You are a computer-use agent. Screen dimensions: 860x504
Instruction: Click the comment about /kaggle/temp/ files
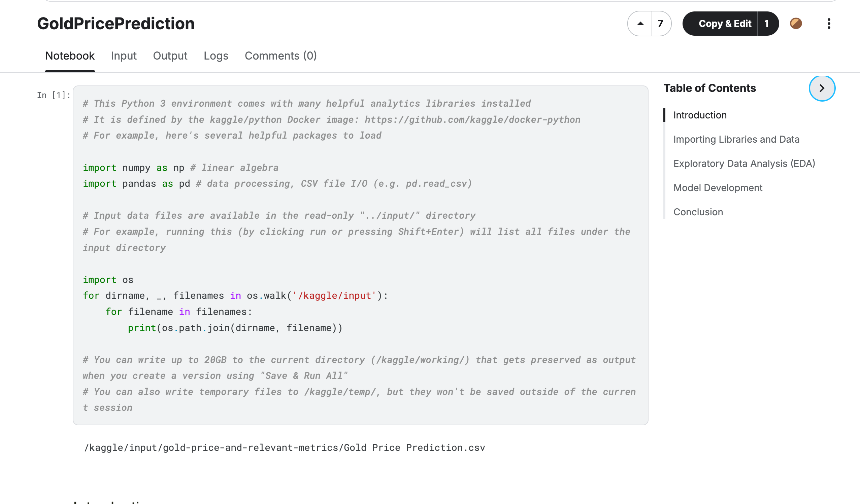[359, 400]
